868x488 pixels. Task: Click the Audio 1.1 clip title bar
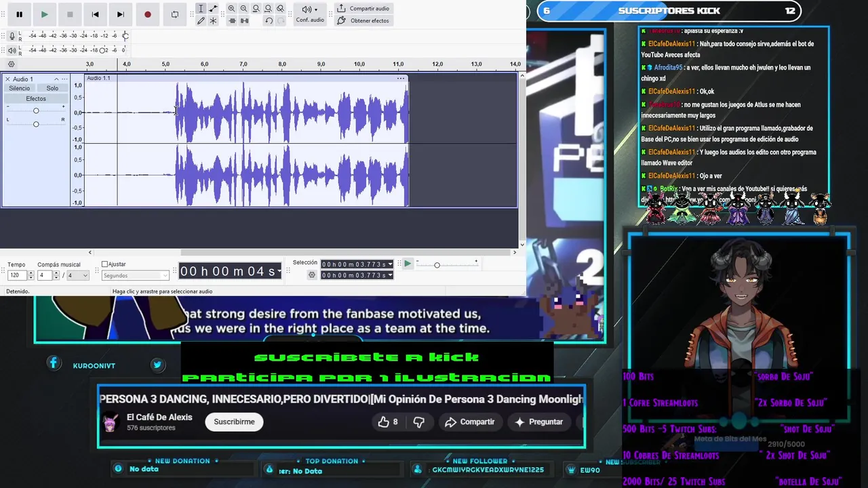pyautogui.click(x=246, y=78)
